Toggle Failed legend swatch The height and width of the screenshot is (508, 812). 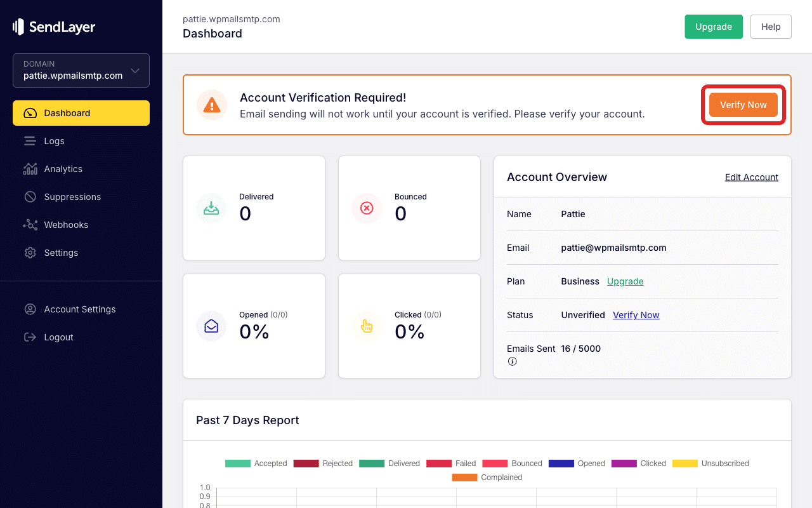click(x=439, y=464)
